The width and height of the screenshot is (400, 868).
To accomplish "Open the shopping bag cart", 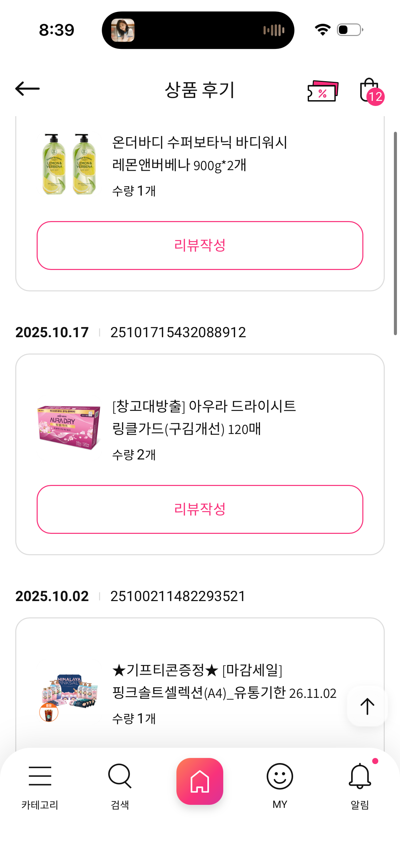I will [x=370, y=91].
